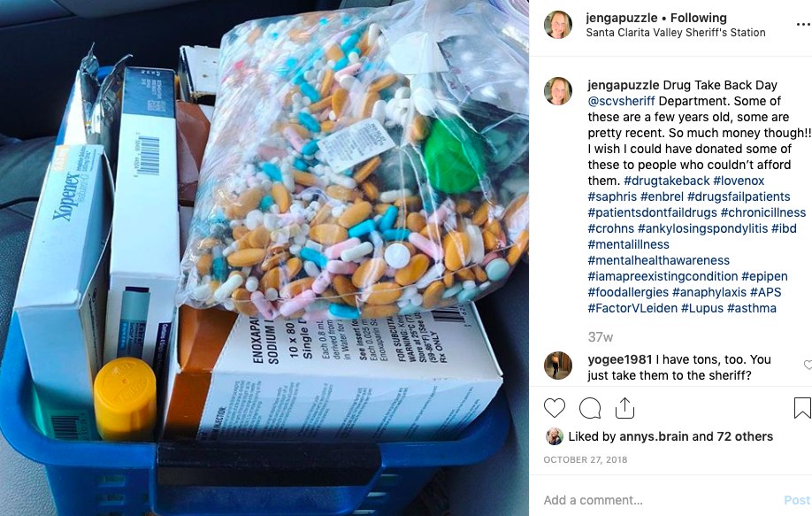View the list of 72 others
The width and height of the screenshot is (812, 516).
coord(745,436)
